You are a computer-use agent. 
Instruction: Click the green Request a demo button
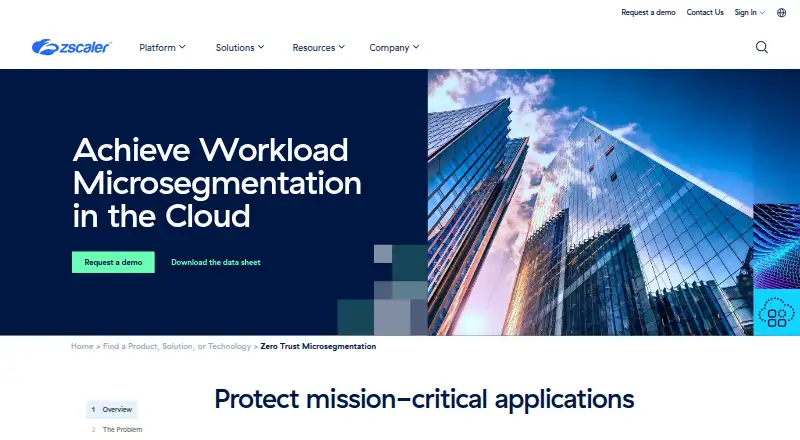pos(113,262)
